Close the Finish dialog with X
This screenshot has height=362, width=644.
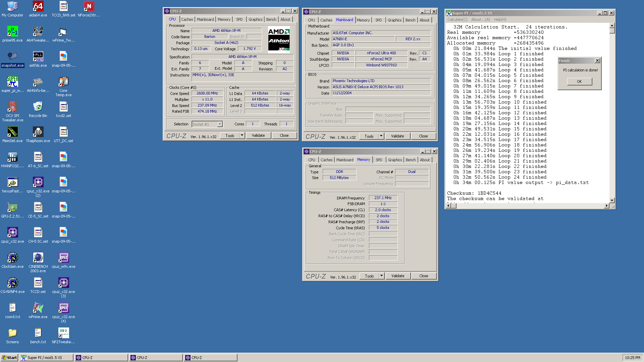[597, 61]
